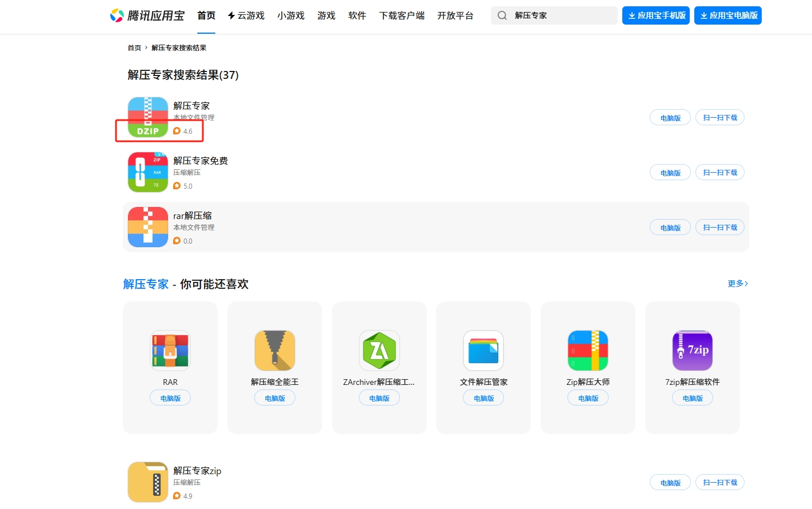812x509 pixels.
Task: Click 压缩解压 category under 解压专家免费
Action: (x=187, y=173)
